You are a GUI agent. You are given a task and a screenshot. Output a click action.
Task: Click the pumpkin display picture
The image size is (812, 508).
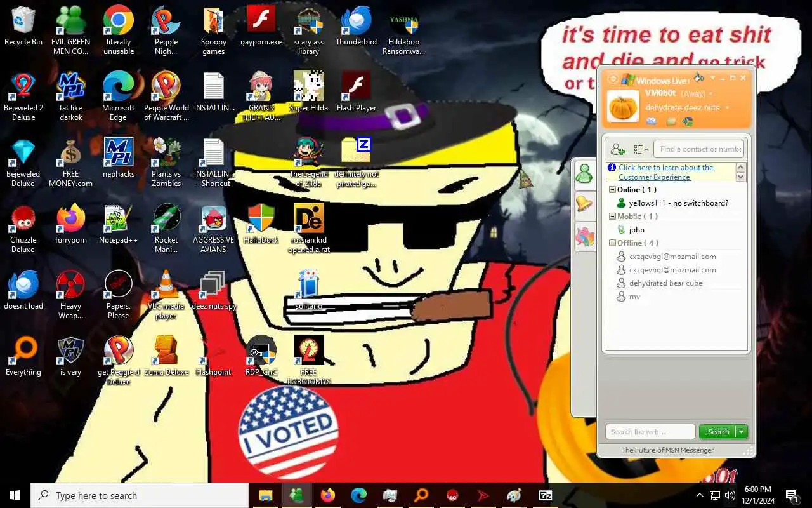click(623, 105)
